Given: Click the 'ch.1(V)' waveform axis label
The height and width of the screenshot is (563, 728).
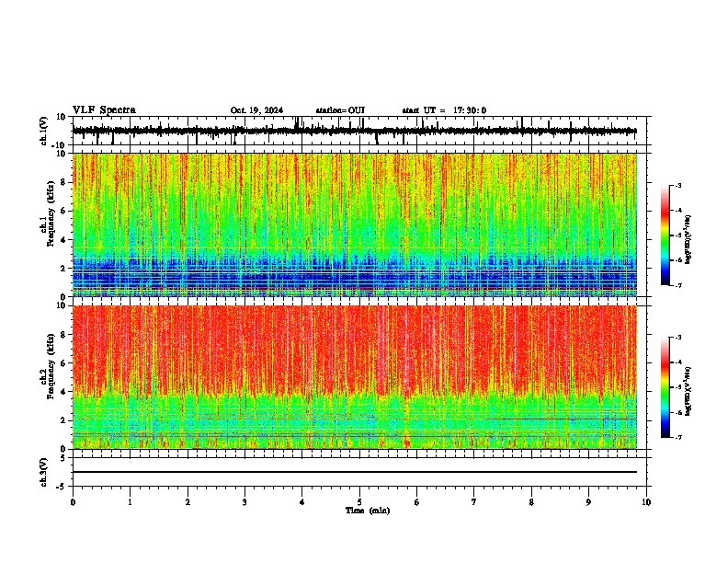Looking at the screenshot, I should click(x=44, y=131).
